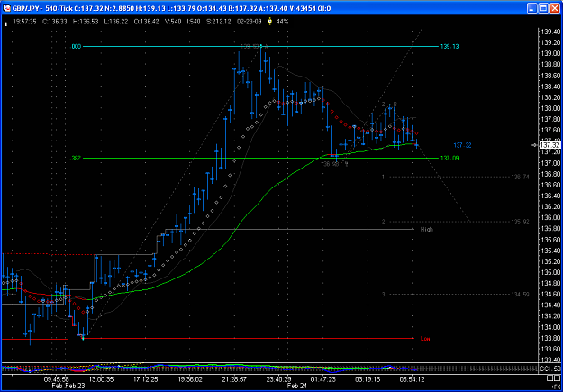
Task: Click the left square button above +FX
Action: click(x=549, y=378)
